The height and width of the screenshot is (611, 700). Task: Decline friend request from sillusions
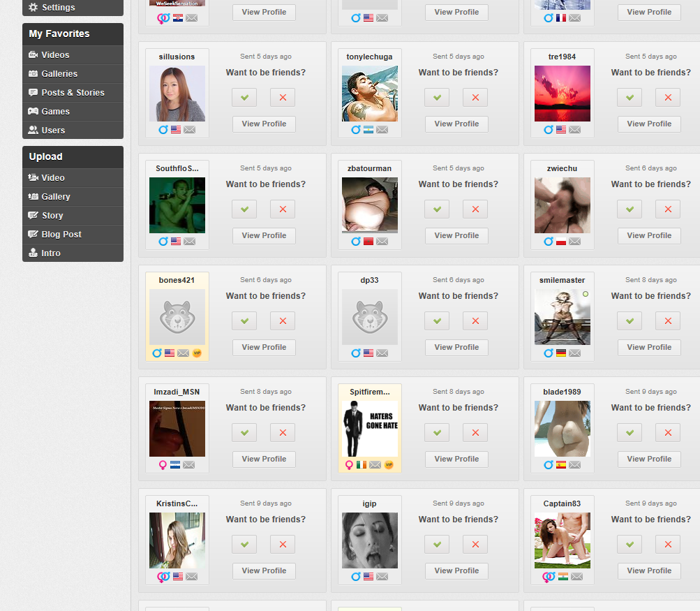click(x=283, y=97)
